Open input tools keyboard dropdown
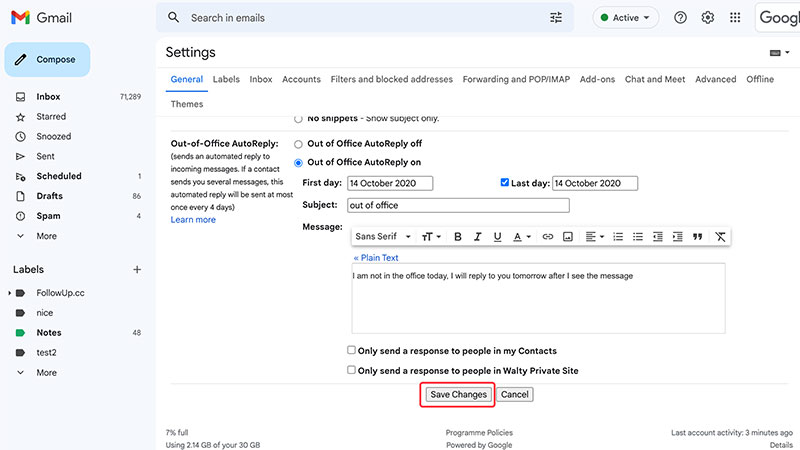 (x=779, y=53)
